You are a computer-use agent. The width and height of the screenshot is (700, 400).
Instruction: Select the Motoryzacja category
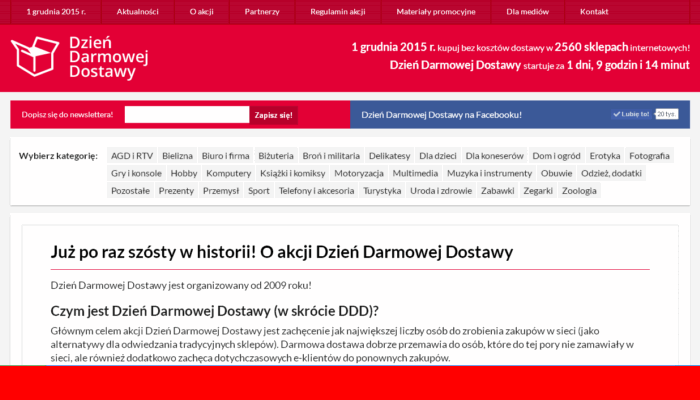(359, 173)
